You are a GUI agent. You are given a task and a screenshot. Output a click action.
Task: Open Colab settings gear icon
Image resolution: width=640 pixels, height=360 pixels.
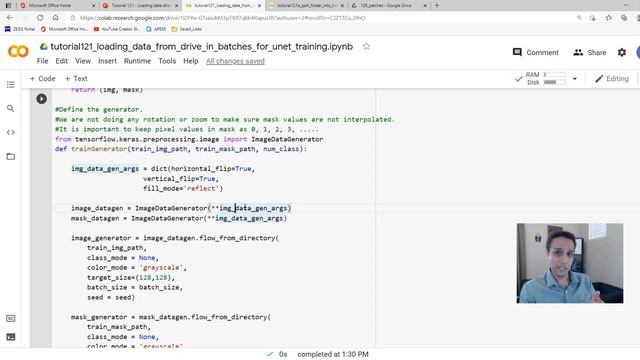[x=622, y=53]
